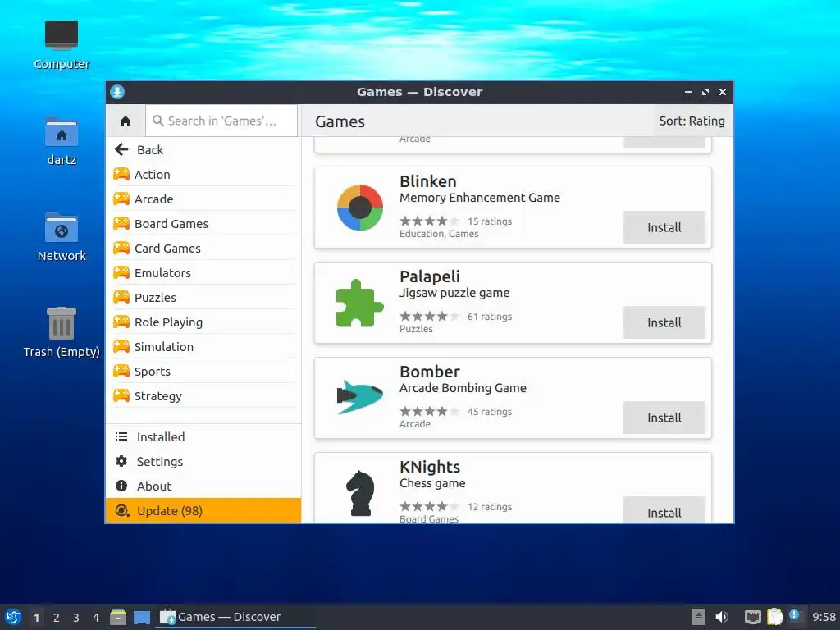Image resolution: width=840 pixels, height=630 pixels.
Task: Click the gamepad icon beside Action
Action: 121,174
